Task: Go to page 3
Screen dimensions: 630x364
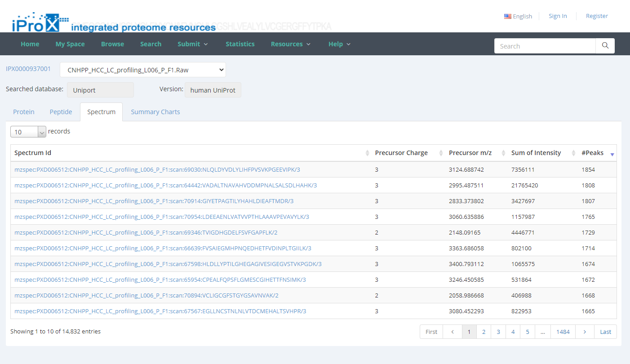Action: click(498, 332)
